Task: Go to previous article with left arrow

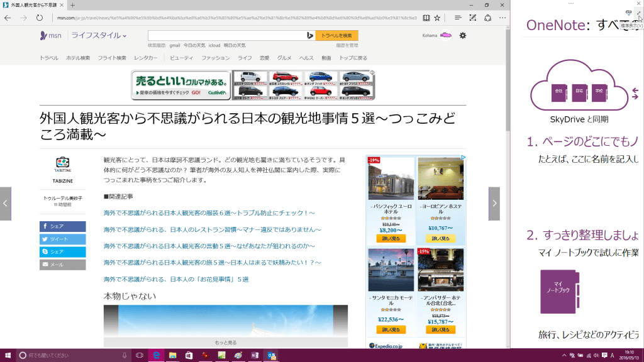Action: click(5, 204)
